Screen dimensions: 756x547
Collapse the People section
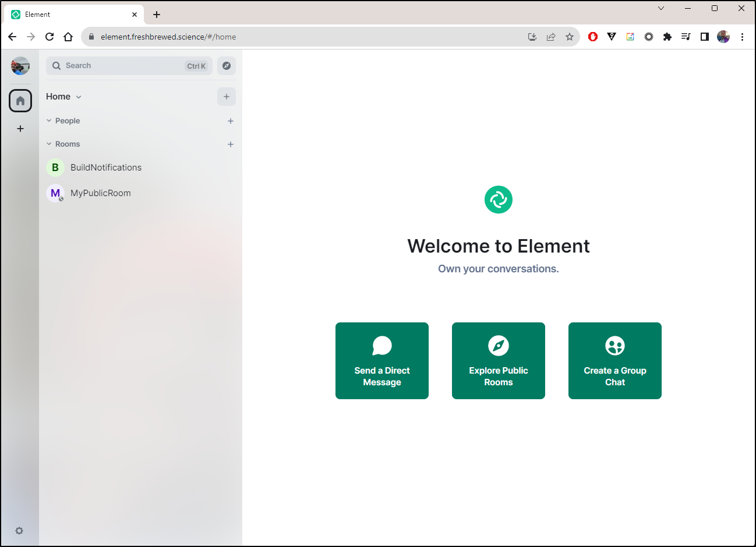tap(63, 121)
